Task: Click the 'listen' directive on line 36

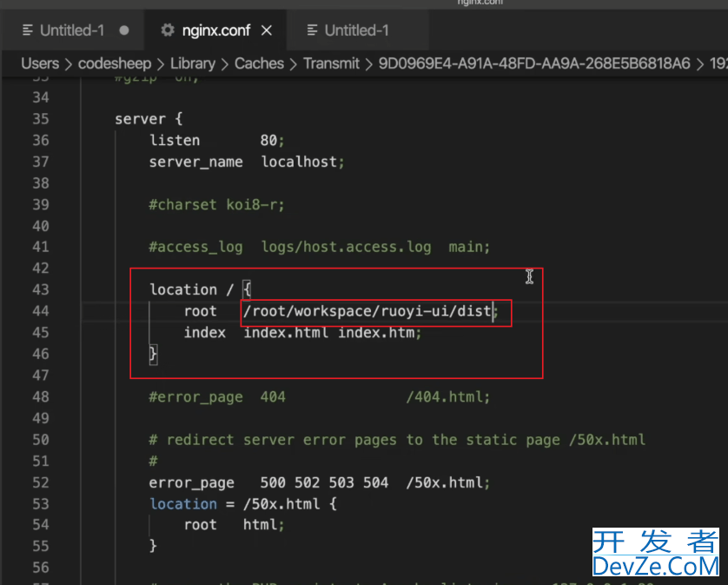Action: point(175,140)
